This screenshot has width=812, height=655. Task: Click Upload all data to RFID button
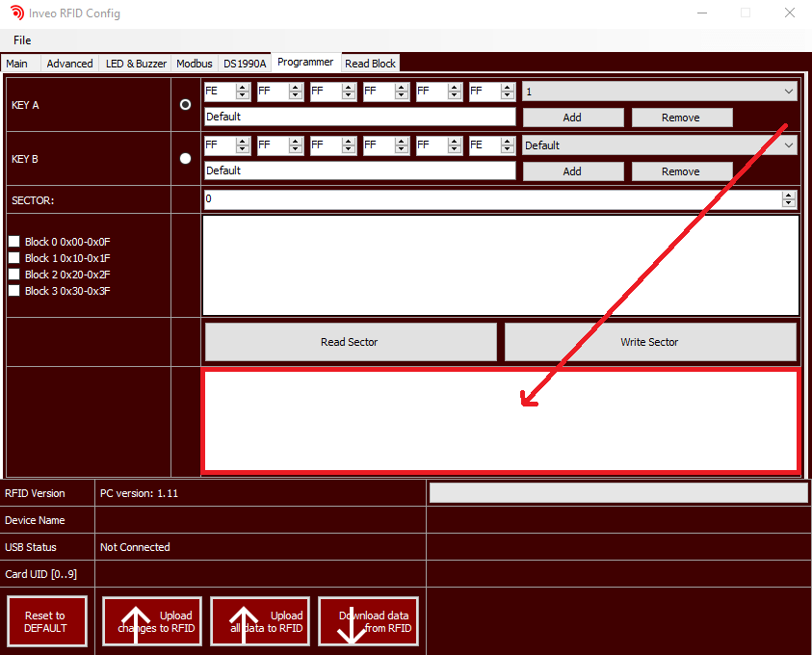260,621
